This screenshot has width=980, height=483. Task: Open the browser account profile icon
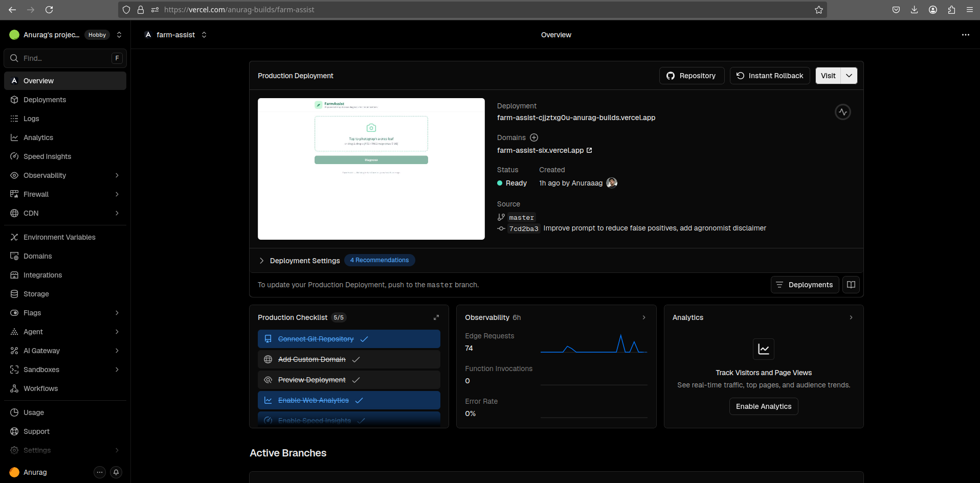click(x=933, y=10)
